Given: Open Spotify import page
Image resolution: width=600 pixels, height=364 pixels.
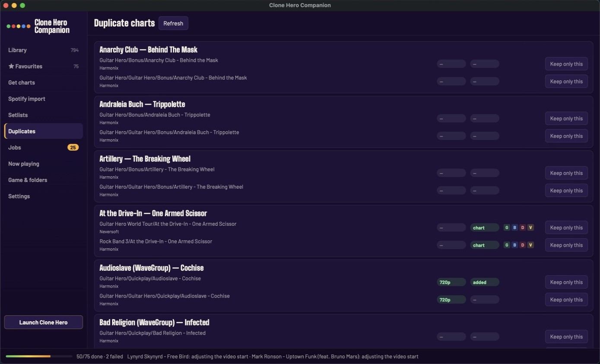Looking at the screenshot, I should (x=43, y=99).
